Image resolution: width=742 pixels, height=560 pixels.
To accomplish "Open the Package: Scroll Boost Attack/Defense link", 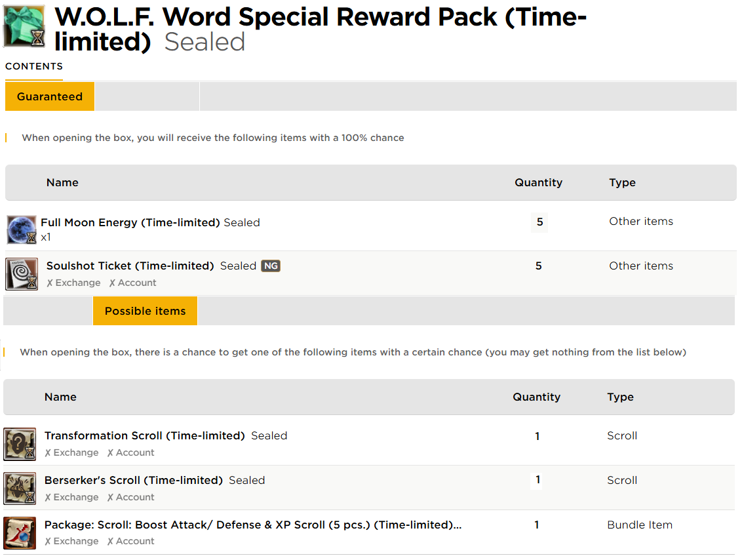I will click(253, 525).
